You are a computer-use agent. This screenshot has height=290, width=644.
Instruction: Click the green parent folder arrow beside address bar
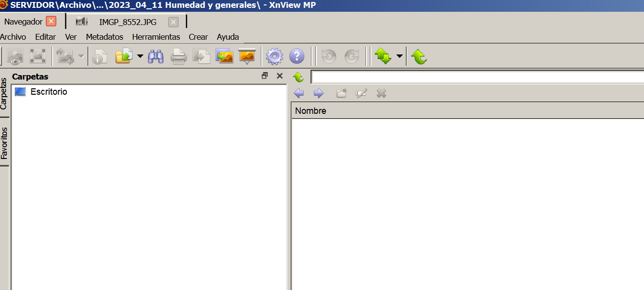[298, 77]
